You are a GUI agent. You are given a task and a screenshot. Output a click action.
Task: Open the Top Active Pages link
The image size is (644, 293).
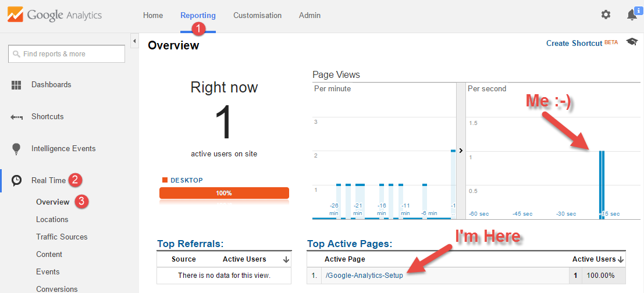pos(350,244)
